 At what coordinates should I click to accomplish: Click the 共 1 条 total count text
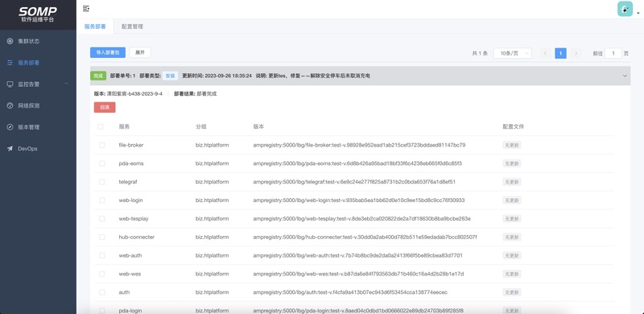point(480,53)
